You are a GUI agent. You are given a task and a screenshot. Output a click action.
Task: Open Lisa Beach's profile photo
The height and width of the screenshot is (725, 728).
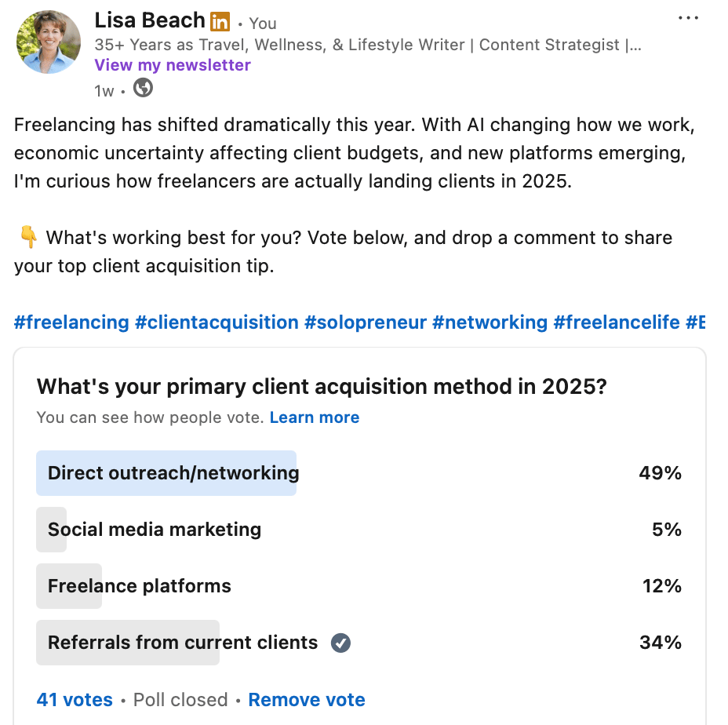[x=49, y=42]
